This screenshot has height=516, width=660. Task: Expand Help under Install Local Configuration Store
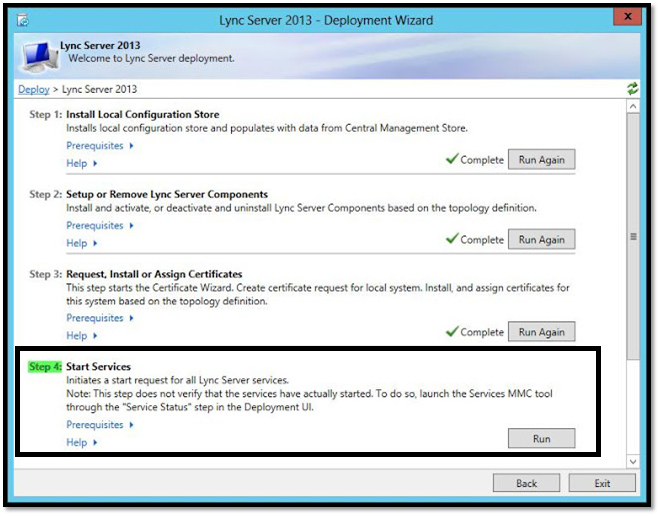tap(82, 163)
